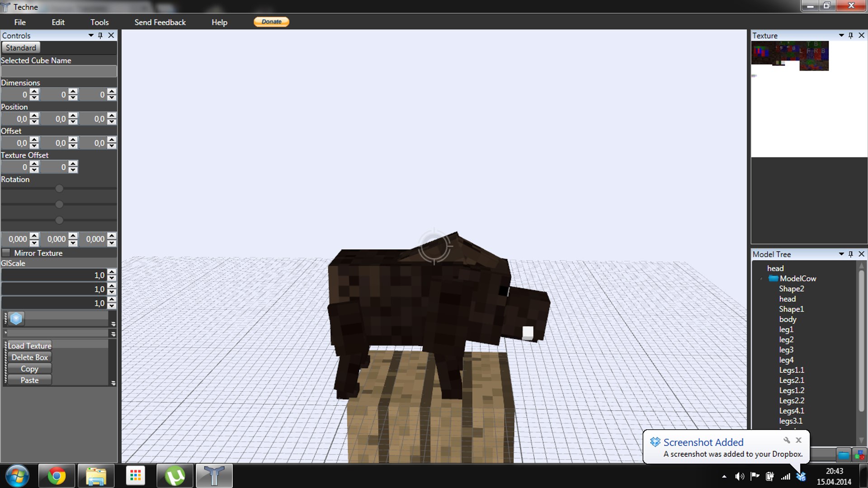
Task: Open the Model Tree panel dropdown arrow
Action: click(841, 254)
